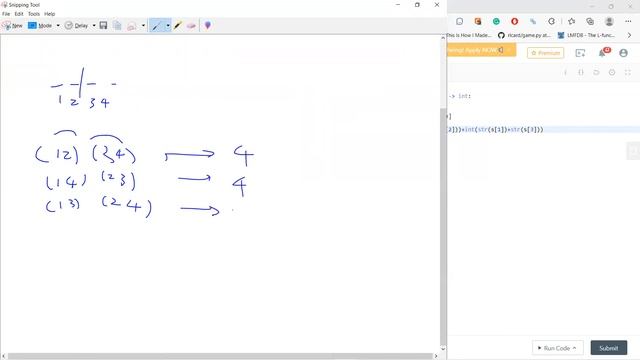Click the reset code undo icon

596,72
